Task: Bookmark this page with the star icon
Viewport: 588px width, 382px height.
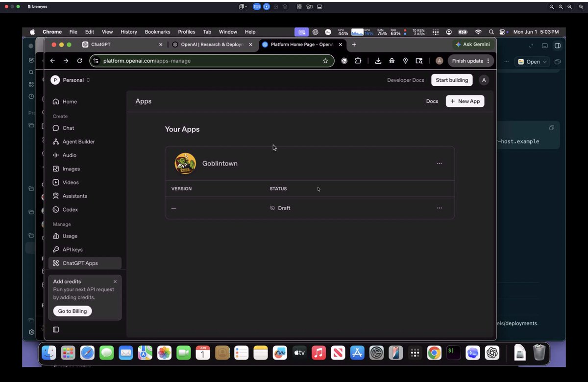Action: [x=325, y=61]
